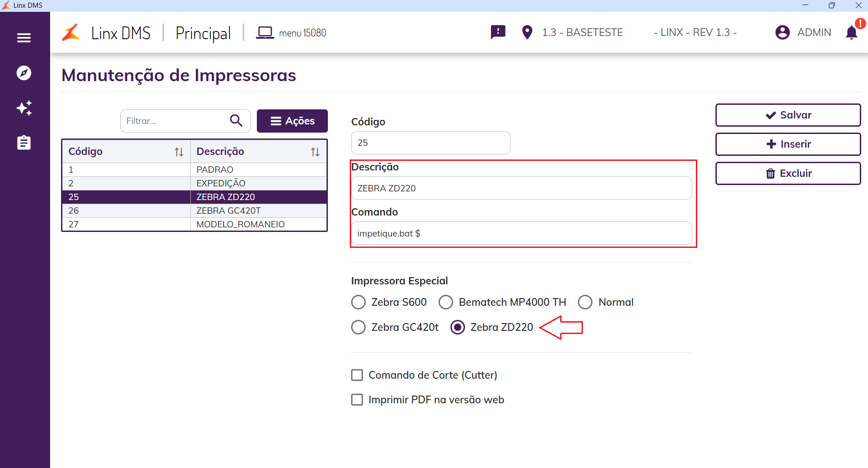Click the Excluir button
Viewport: 868px width, 468px height.
tap(788, 173)
